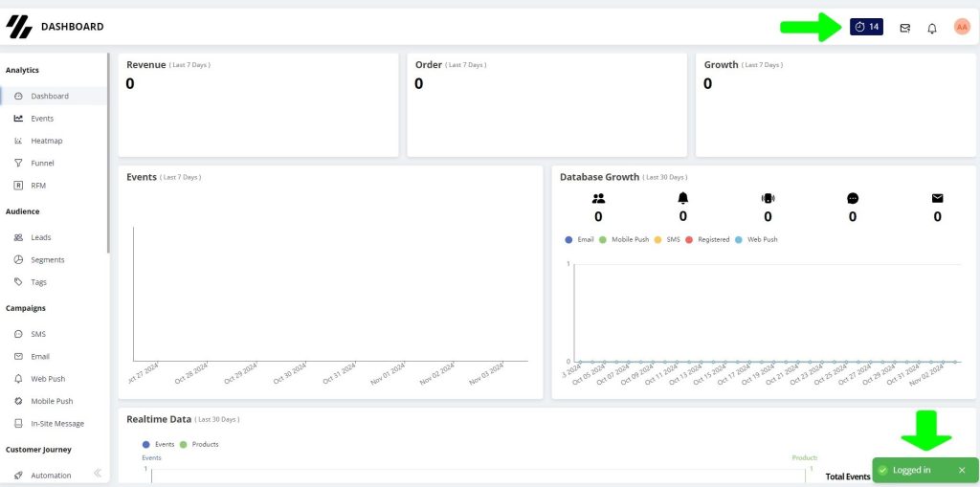Viewport: 980px width, 487px height.
Task: Toggle the Products legend in Realtime Data
Action: pyautogui.click(x=199, y=445)
